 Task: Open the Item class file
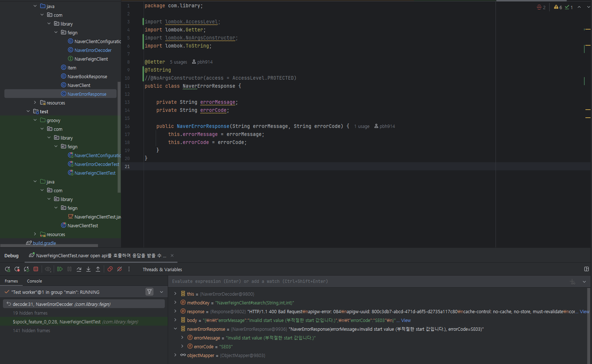click(x=72, y=68)
